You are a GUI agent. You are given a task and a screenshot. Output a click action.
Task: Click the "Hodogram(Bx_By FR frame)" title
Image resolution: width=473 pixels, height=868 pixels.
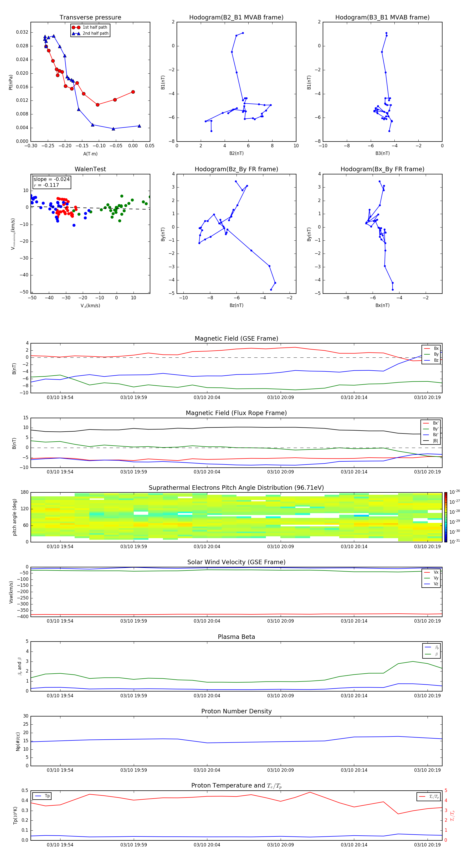point(382,169)
